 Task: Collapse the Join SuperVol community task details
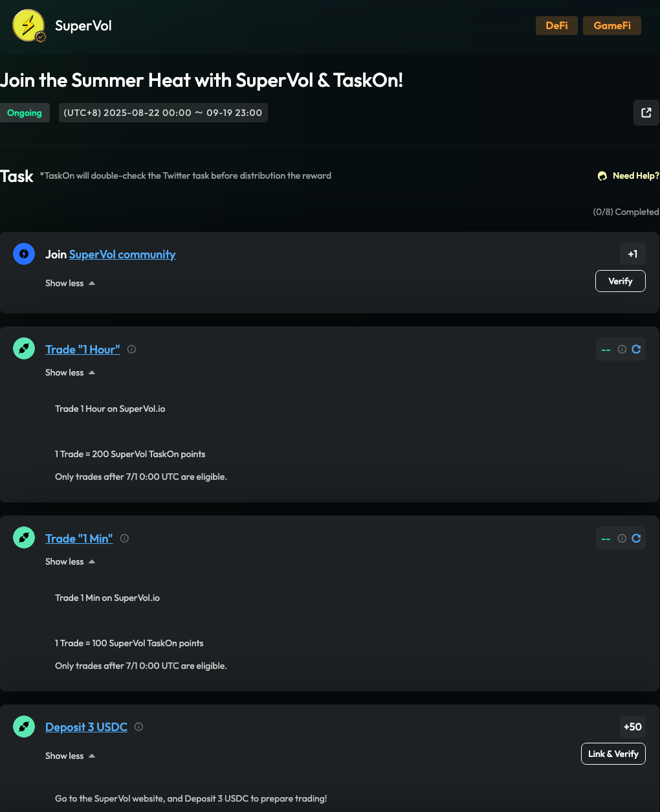point(70,284)
